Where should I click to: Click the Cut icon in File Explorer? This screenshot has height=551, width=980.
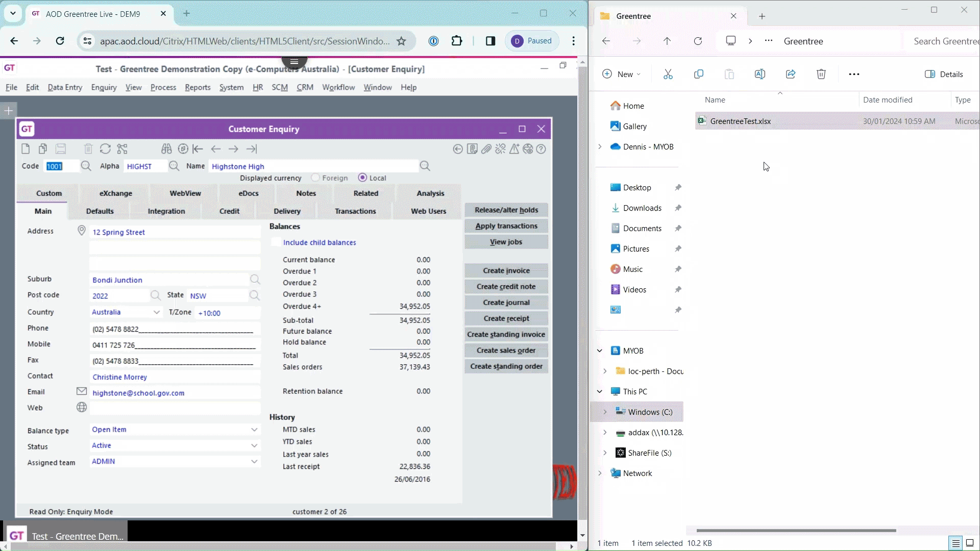668,74
